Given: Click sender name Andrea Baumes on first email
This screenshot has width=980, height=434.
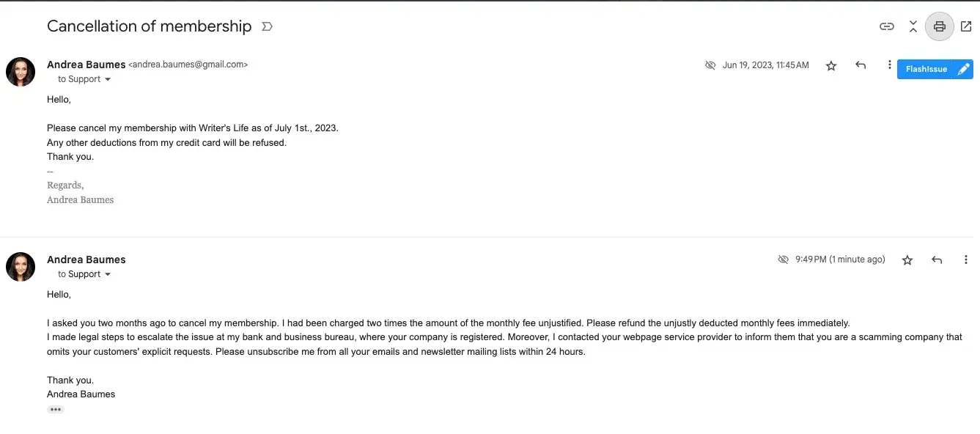Looking at the screenshot, I should coord(86,65).
